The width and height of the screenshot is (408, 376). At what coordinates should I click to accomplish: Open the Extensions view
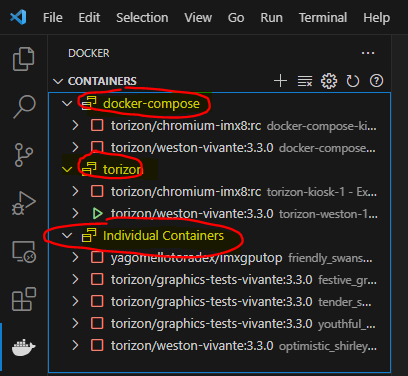[x=24, y=299]
